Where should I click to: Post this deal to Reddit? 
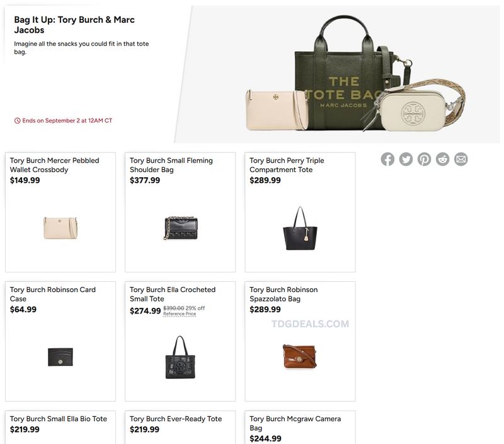pyautogui.click(x=442, y=160)
